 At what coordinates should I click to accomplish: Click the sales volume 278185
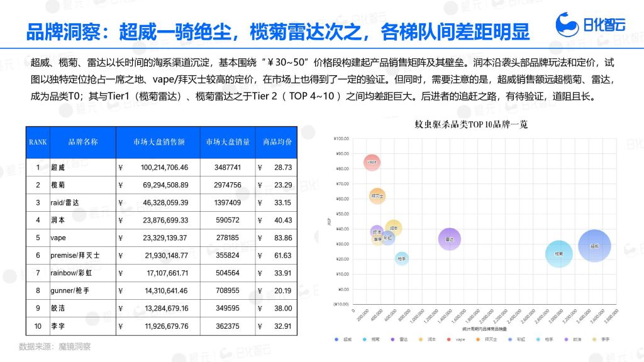pos(228,238)
